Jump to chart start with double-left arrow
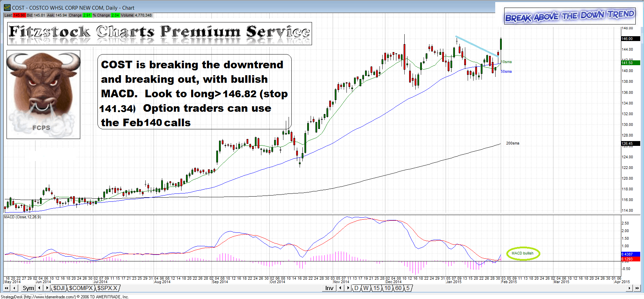644x299 pixels. tap(7, 288)
